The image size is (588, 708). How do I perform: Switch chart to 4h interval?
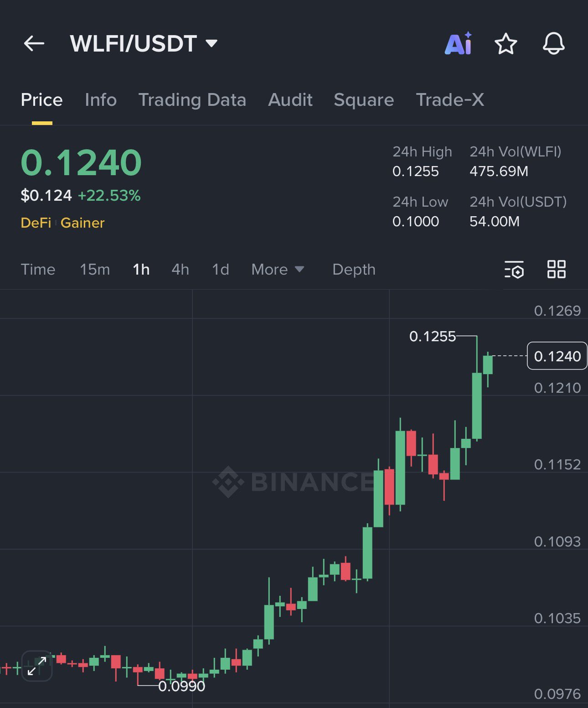click(x=180, y=270)
